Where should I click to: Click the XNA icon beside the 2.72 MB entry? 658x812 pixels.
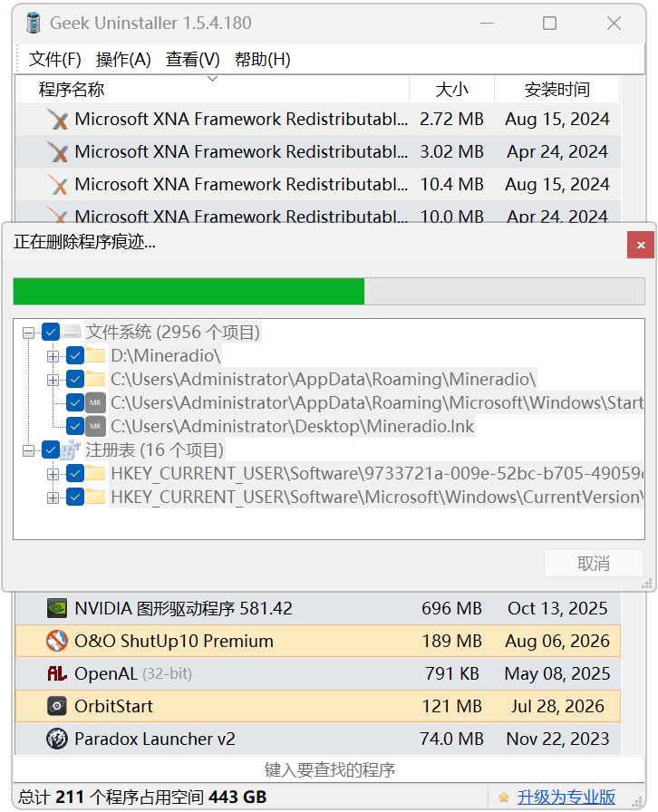57,119
